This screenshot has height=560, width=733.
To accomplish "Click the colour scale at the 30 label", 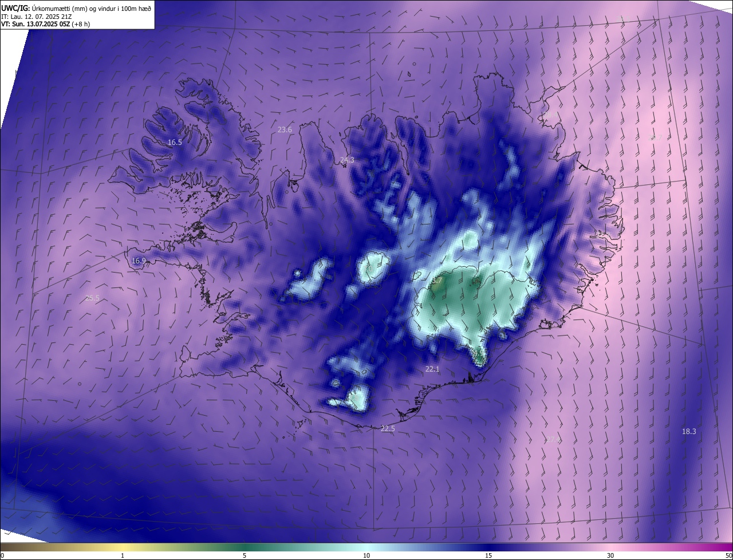I will point(610,555).
